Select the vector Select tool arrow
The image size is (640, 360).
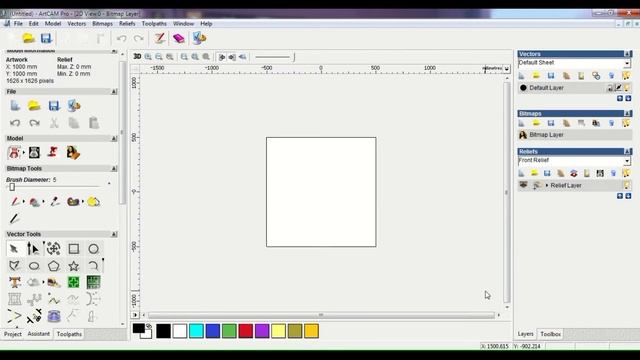(14, 249)
